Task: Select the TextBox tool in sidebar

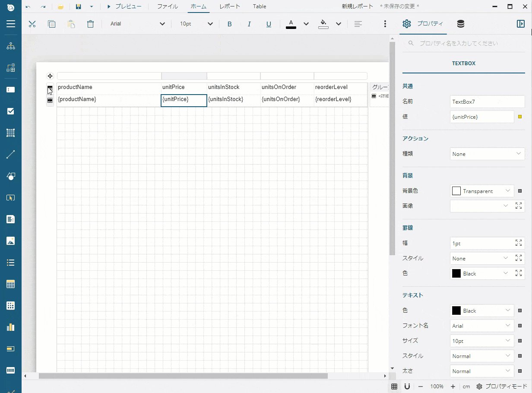Action: coord(11,90)
